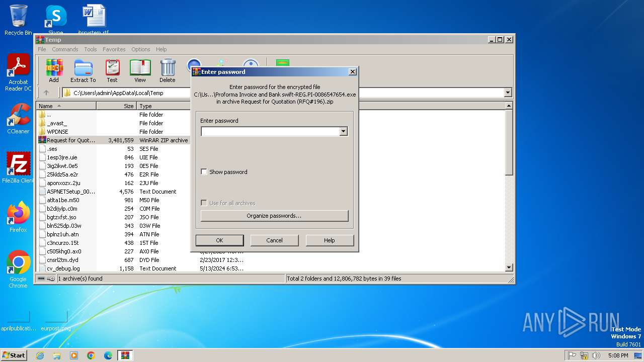Expand the address path dropdown arrow
Image resolution: width=644 pixels, height=362 pixels.
tap(508, 93)
